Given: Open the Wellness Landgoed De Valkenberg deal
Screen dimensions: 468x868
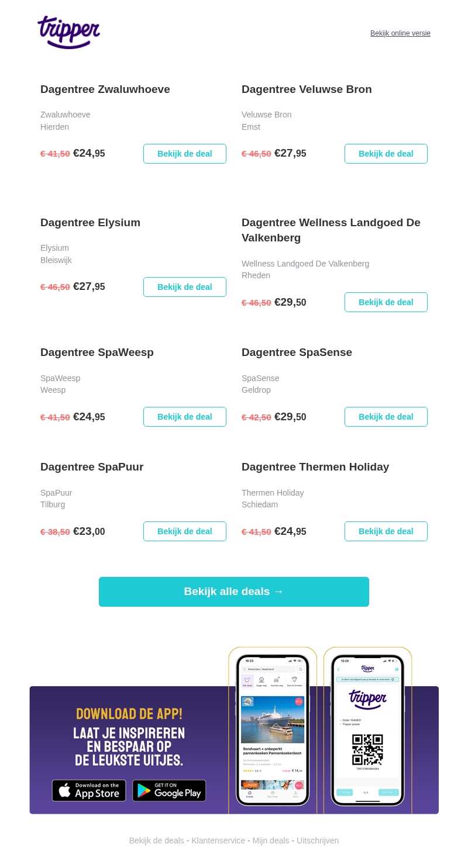Looking at the screenshot, I should (x=386, y=302).
